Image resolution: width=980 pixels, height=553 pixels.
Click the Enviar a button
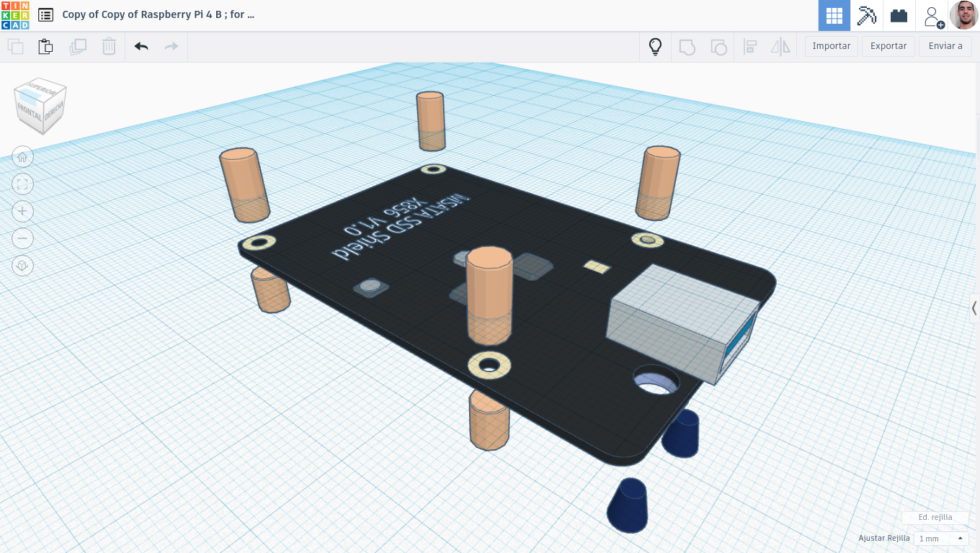(x=945, y=46)
